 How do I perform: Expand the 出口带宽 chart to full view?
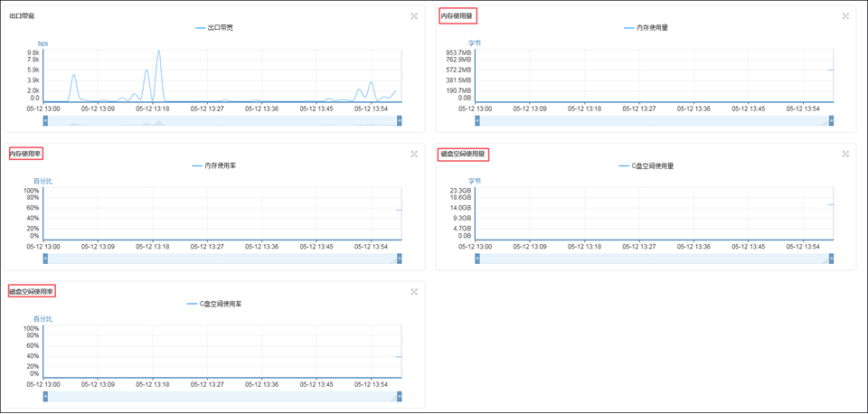point(414,16)
